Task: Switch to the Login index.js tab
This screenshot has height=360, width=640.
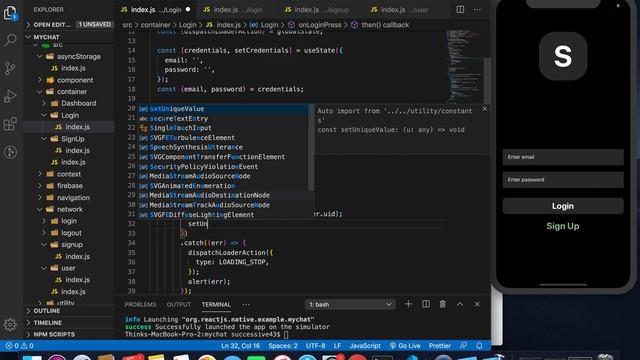Action: point(156,9)
